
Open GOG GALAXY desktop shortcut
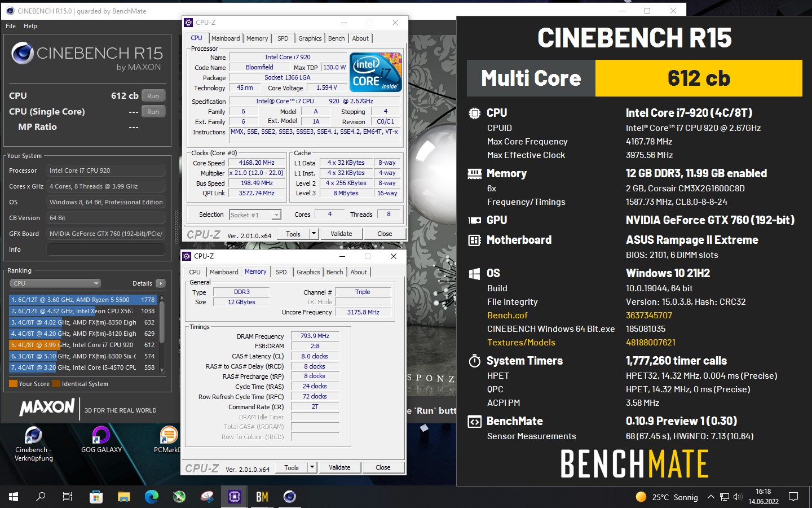coord(101,440)
